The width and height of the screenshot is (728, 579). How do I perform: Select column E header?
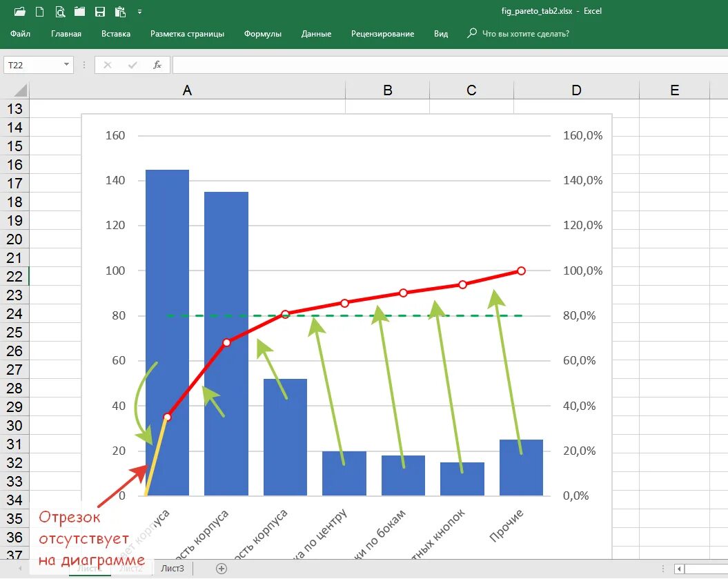[675, 90]
